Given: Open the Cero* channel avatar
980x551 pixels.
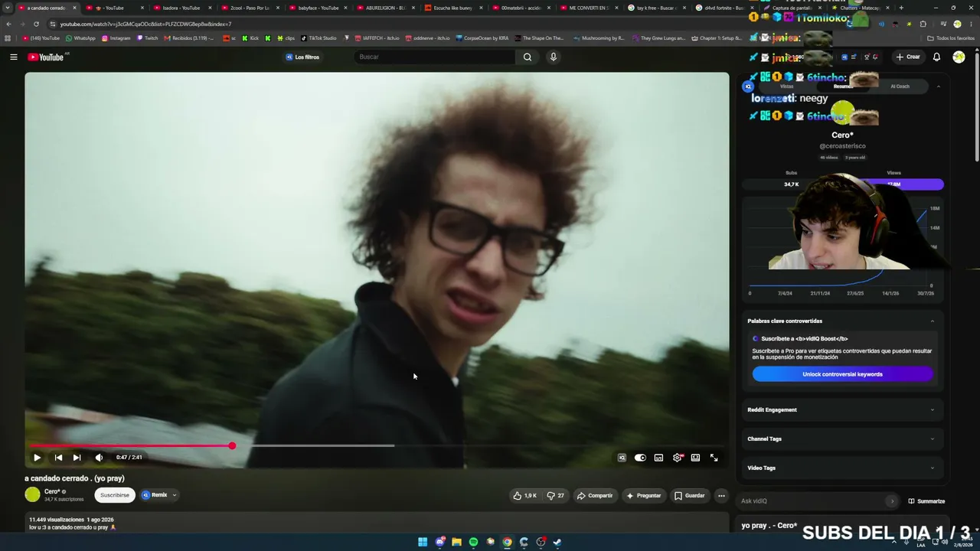Looking at the screenshot, I should click(32, 494).
